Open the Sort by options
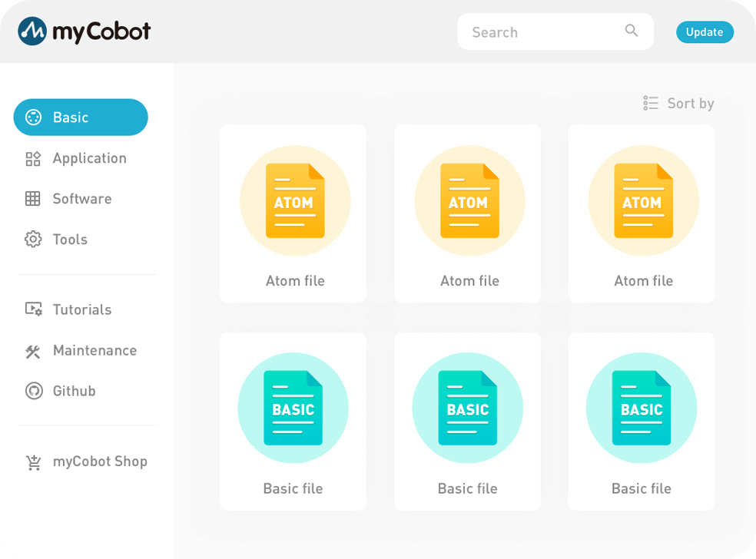The image size is (756, 559). pyautogui.click(x=678, y=104)
